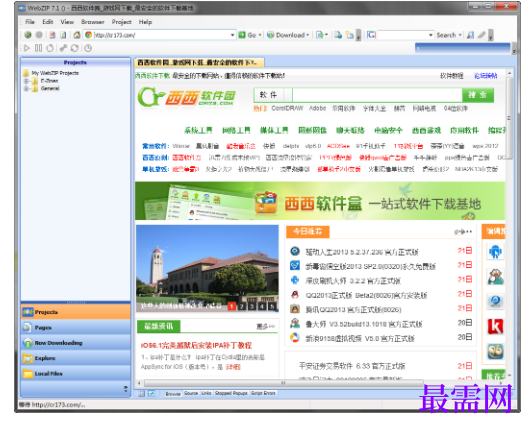The image size is (531, 430).
Task: Go to the Home page icon
Action: 77,35
